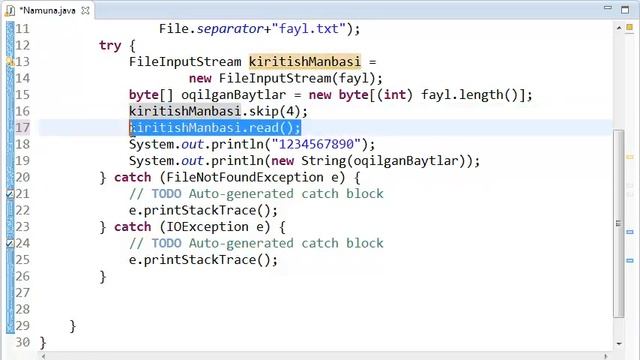Image resolution: width=640 pixels, height=360 pixels.
Task: Click the task marker on line 24
Action: [x=10, y=244]
